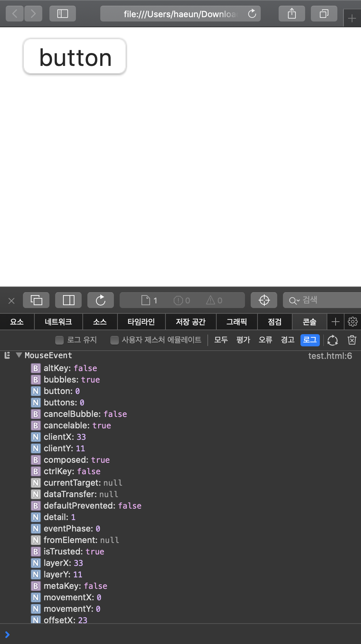Click the number type icon for clientX
Viewport: 361px width, 644px height.
(35, 437)
